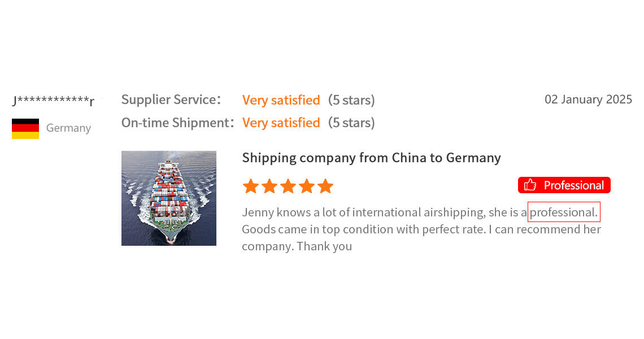Click the highlighted word "professional." in review
The image size is (644, 339).
click(x=563, y=212)
